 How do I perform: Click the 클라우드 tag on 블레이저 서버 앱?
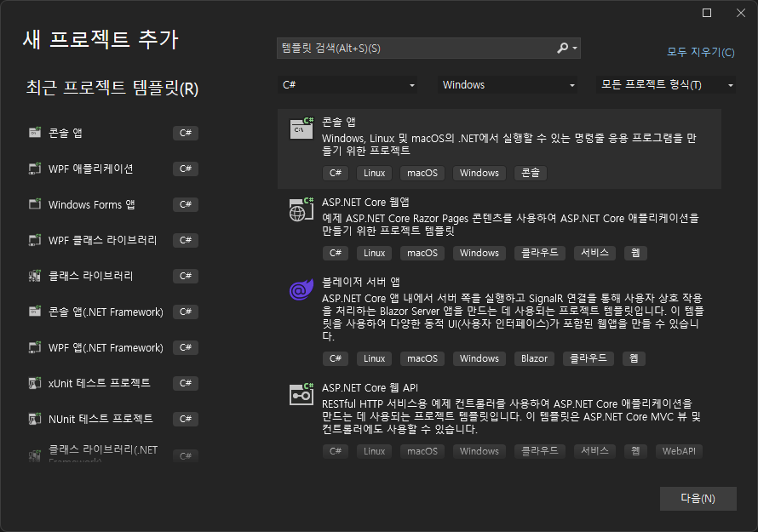coord(589,358)
